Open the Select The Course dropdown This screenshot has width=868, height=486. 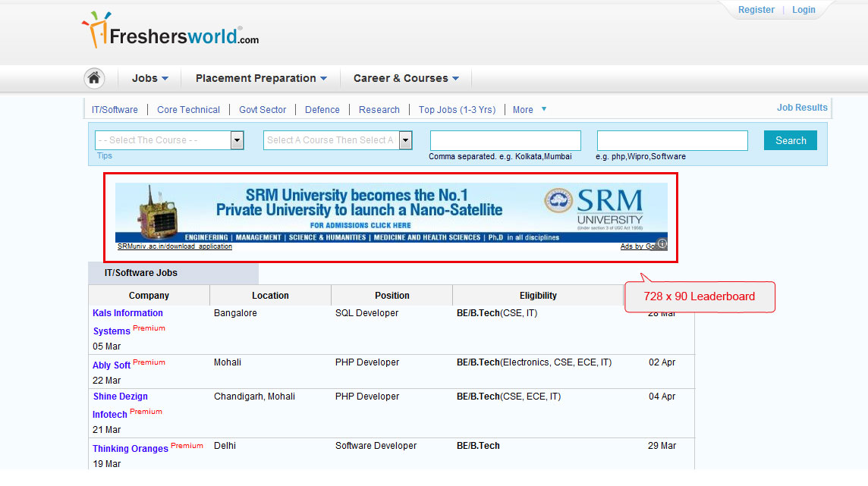pos(169,140)
